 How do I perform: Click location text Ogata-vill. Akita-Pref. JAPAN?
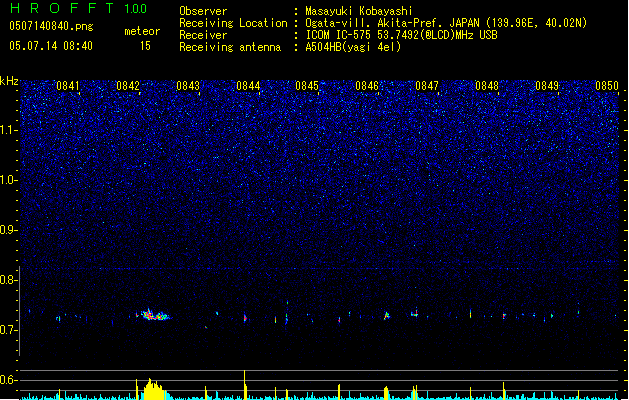click(392, 23)
